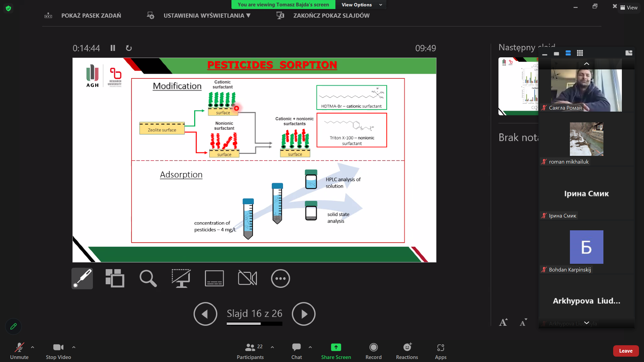Expand the arrow next to Participants
The width and height of the screenshot is (644, 362).
[x=272, y=347]
